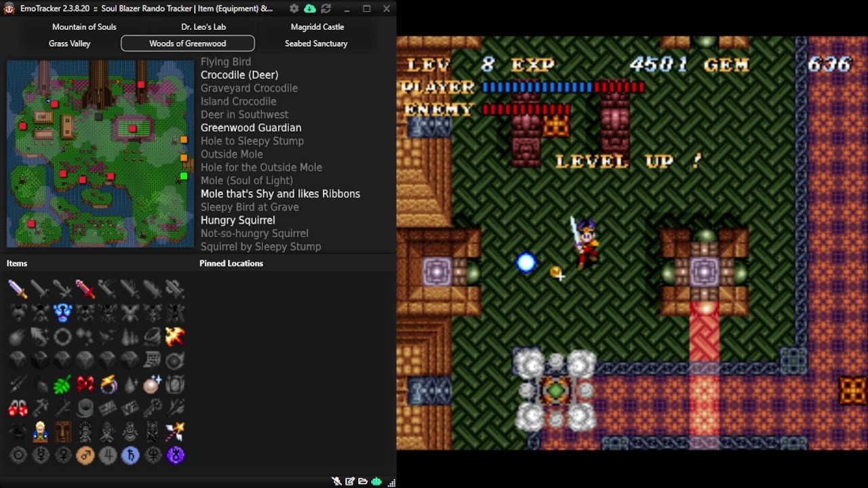The image size is (868, 488).
Task: Click the refresh arrows icon
Action: click(x=326, y=9)
